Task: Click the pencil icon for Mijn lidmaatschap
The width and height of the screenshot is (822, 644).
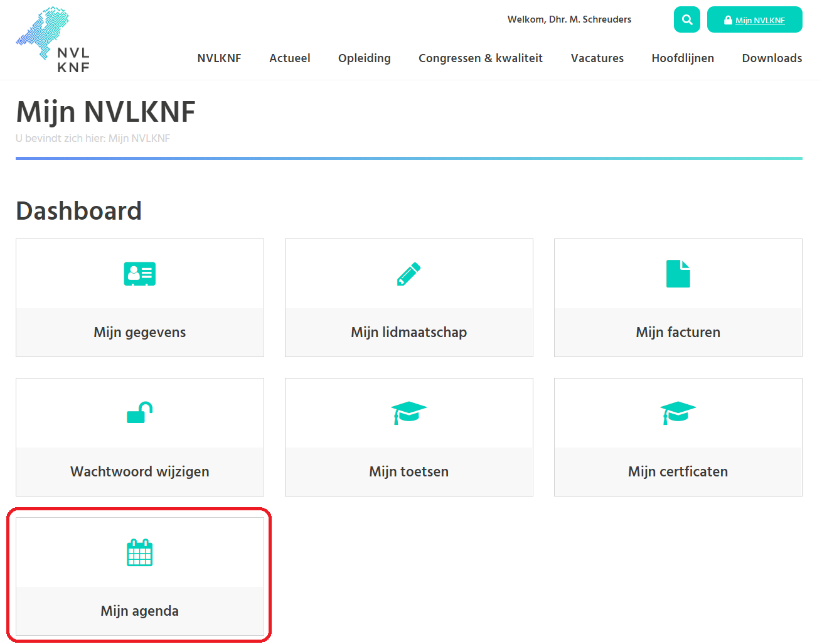Action: coord(409,274)
